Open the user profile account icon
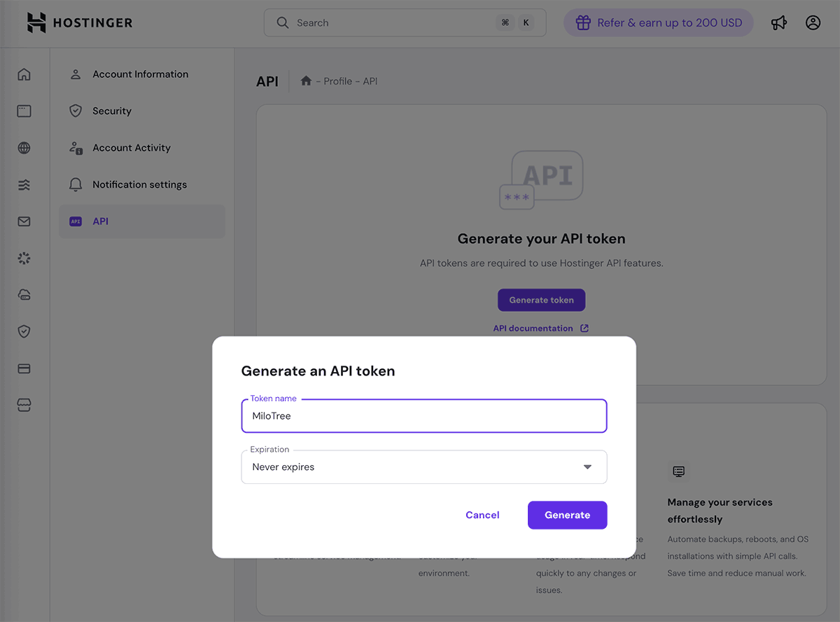Image resolution: width=840 pixels, height=622 pixels. tap(813, 23)
